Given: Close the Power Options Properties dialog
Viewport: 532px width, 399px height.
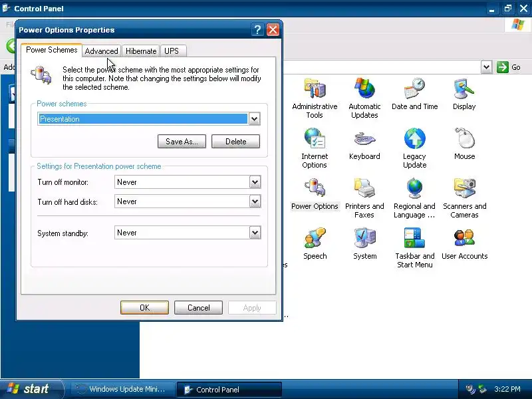Looking at the screenshot, I should tap(273, 30).
